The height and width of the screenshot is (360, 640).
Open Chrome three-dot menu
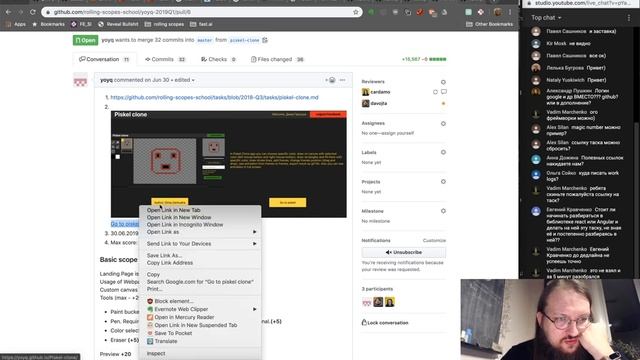click(510, 12)
